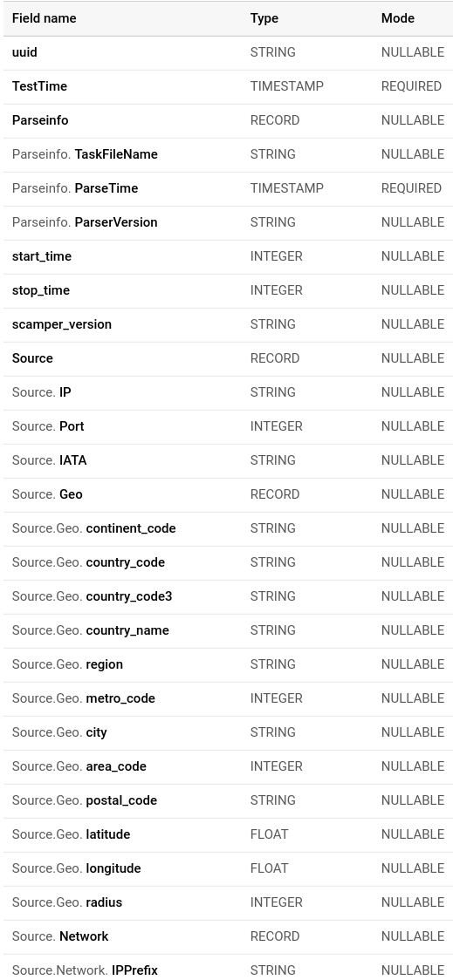
Task: Select the uuid field row
Action: [x=228, y=52]
